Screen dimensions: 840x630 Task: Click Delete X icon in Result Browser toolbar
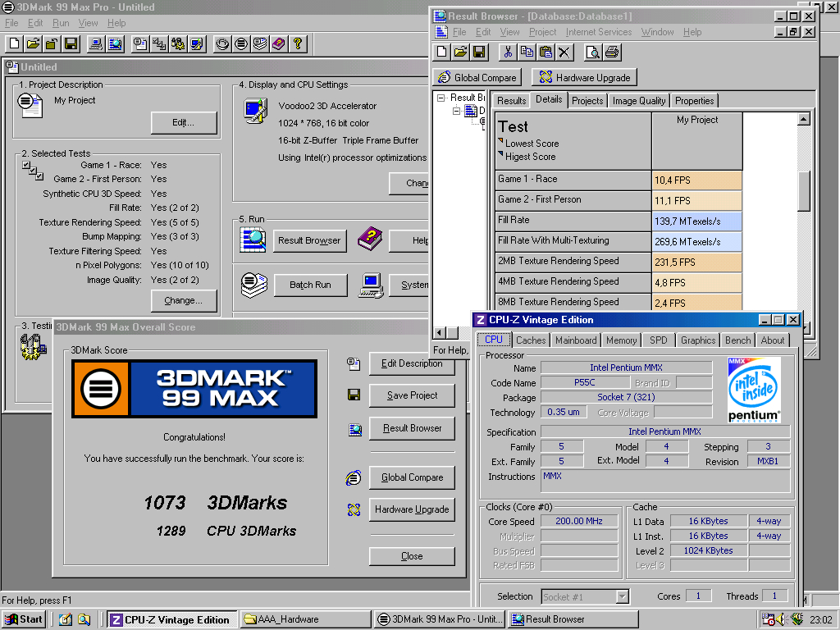click(564, 52)
